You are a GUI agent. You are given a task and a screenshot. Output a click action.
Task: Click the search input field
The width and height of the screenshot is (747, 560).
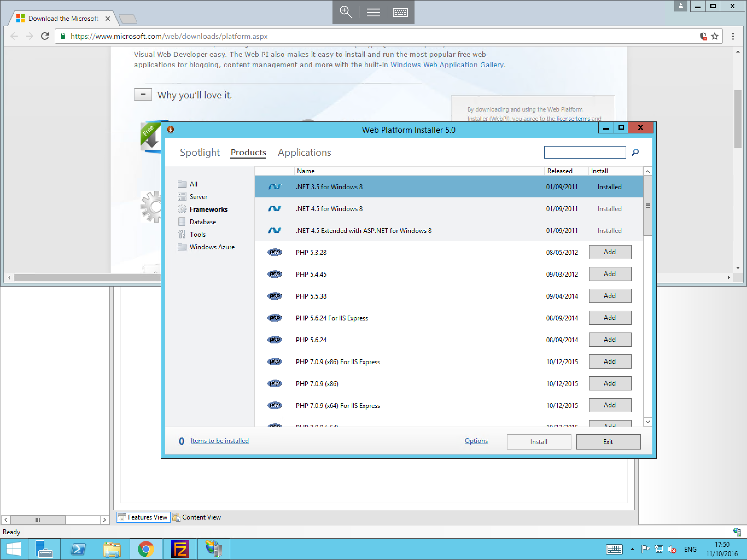pos(585,152)
